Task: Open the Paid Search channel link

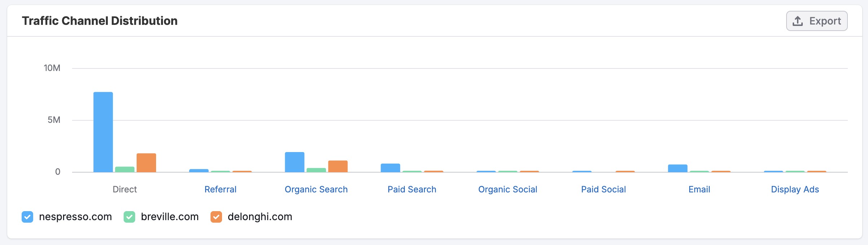Action: coord(412,190)
